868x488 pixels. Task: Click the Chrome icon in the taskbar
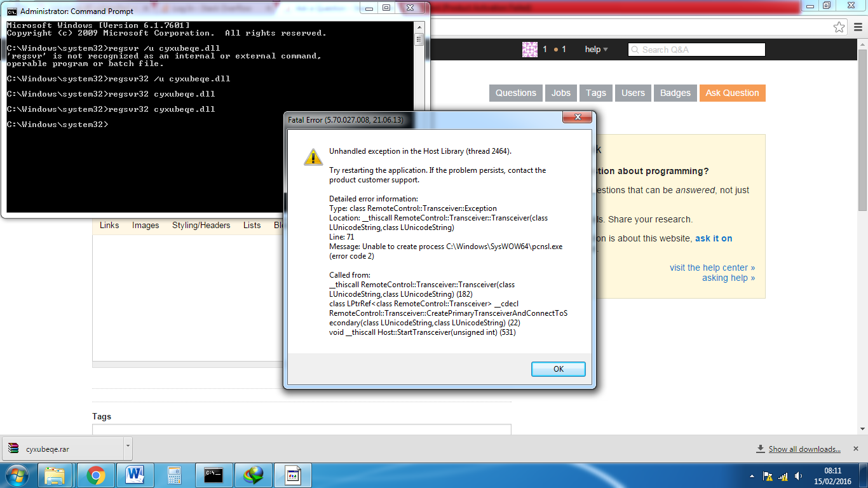(x=96, y=475)
